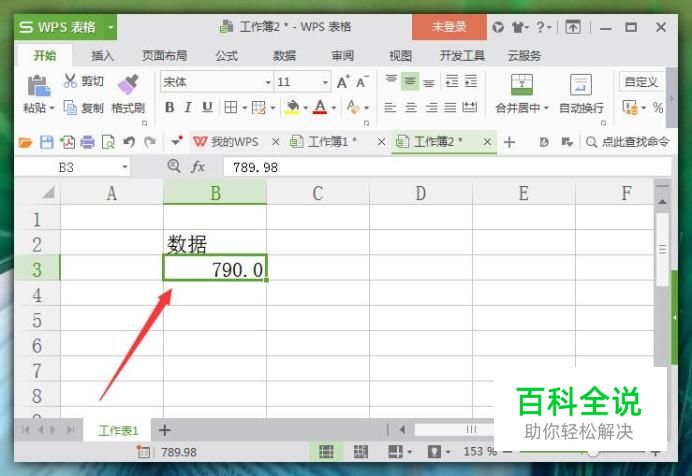Screen dimensions: 692x476
Task: Click the fill color bucket icon
Action: (292, 107)
